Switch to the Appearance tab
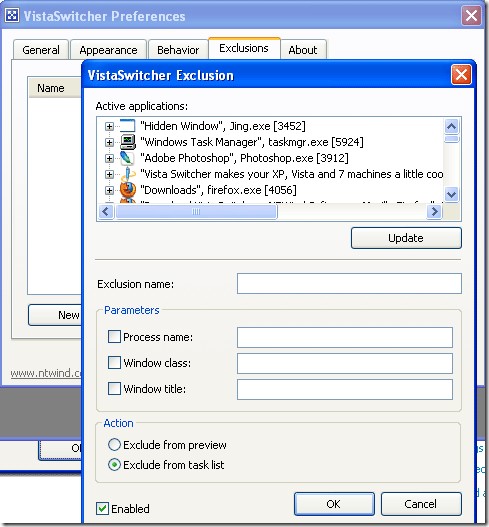This screenshot has height=527, width=489. [108, 50]
